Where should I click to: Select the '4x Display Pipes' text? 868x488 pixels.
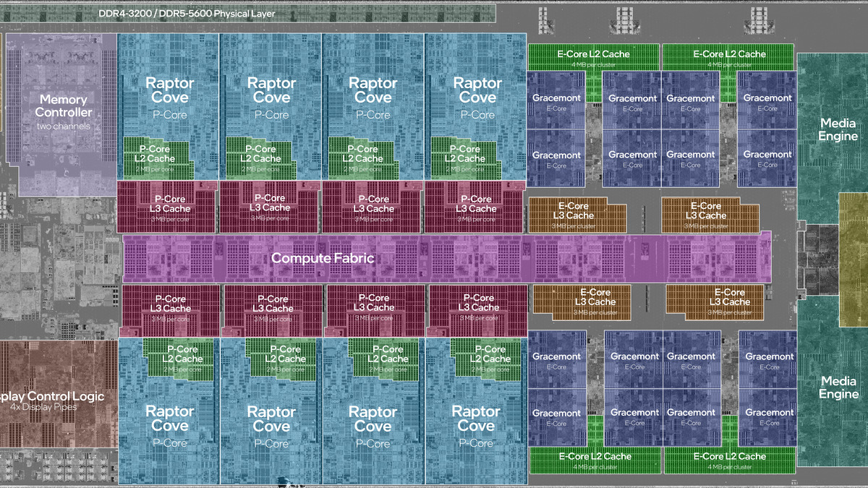coord(43,407)
